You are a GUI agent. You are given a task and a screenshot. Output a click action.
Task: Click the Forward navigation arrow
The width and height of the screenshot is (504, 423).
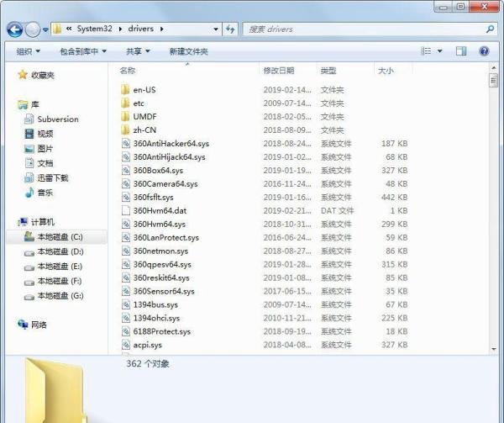pos(33,29)
